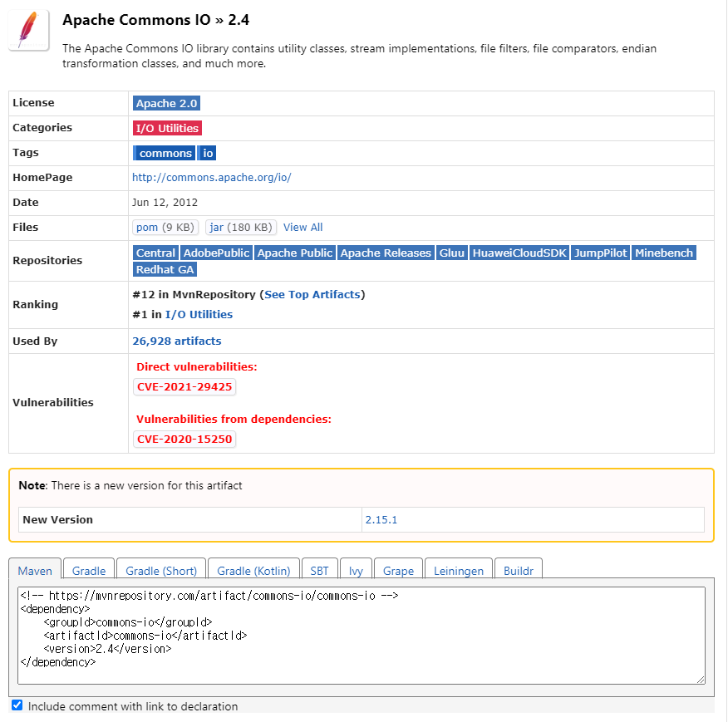
Task: Select the commons tag
Action: pyautogui.click(x=165, y=153)
